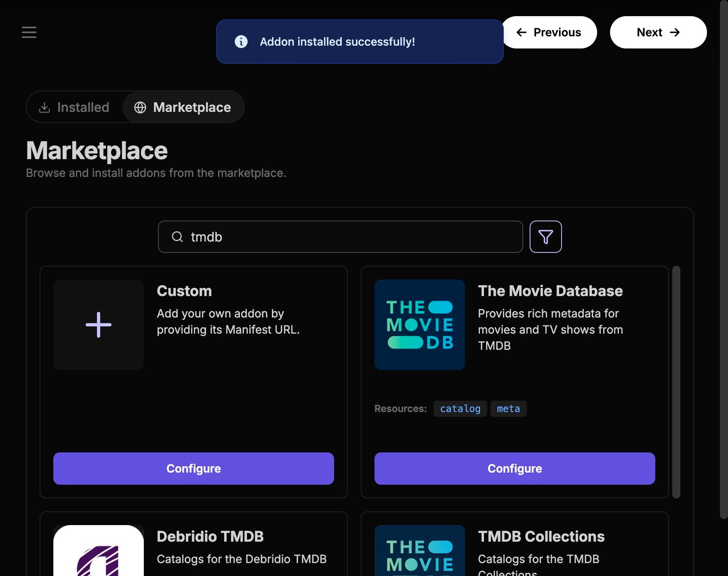Click the search magnifier icon
Screen dimensions: 728x576
tap(177, 237)
